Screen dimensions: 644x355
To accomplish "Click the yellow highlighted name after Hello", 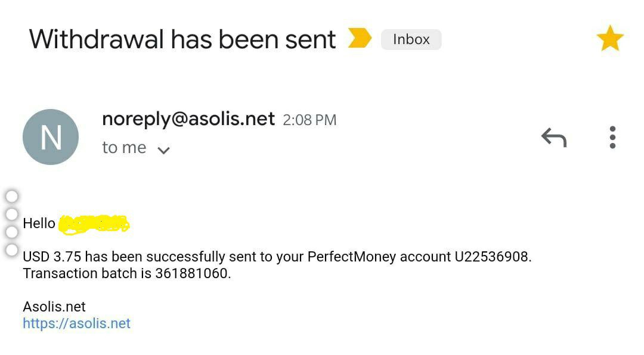I will [x=95, y=223].
